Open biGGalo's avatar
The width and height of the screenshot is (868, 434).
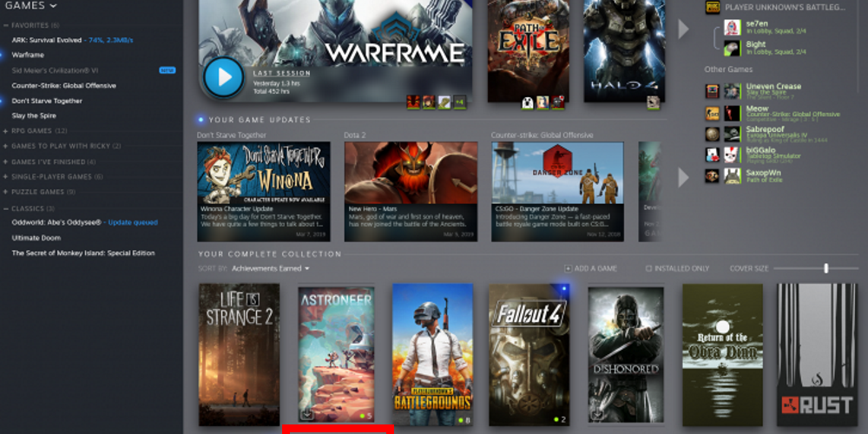pos(733,155)
